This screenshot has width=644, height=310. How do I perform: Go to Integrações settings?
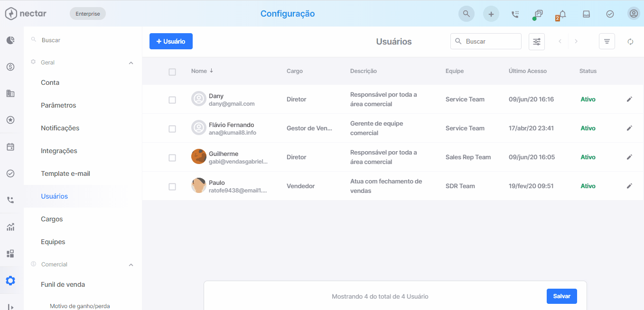[59, 151]
